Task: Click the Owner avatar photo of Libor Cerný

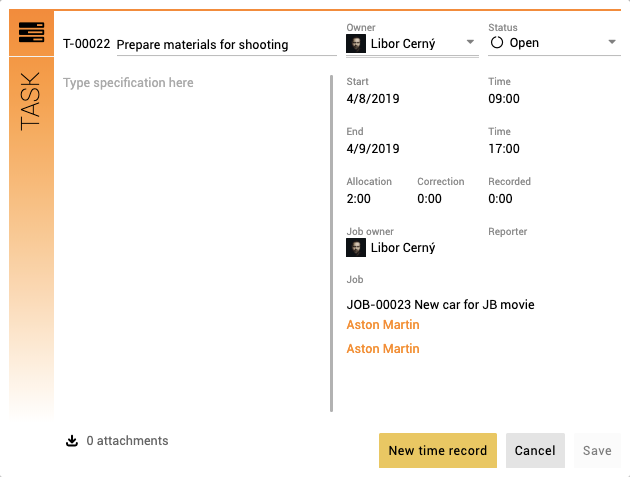Action: (x=356, y=43)
